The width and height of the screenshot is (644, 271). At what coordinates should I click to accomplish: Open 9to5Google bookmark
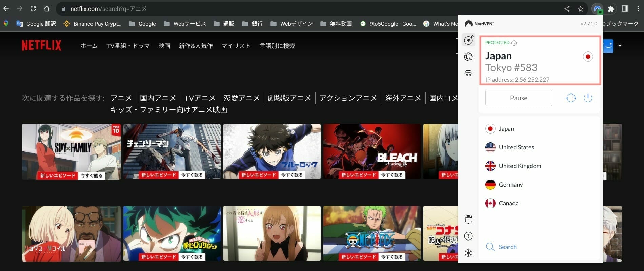[388, 24]
